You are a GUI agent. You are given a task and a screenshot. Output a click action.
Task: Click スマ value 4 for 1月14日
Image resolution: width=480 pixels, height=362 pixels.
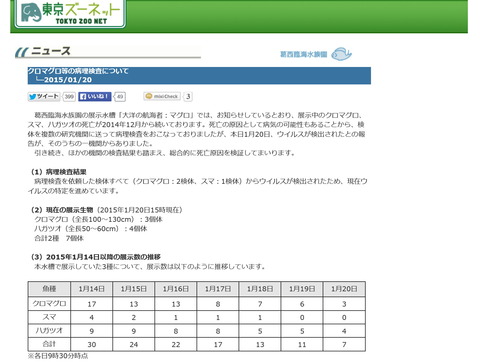[x=92, y=317]
